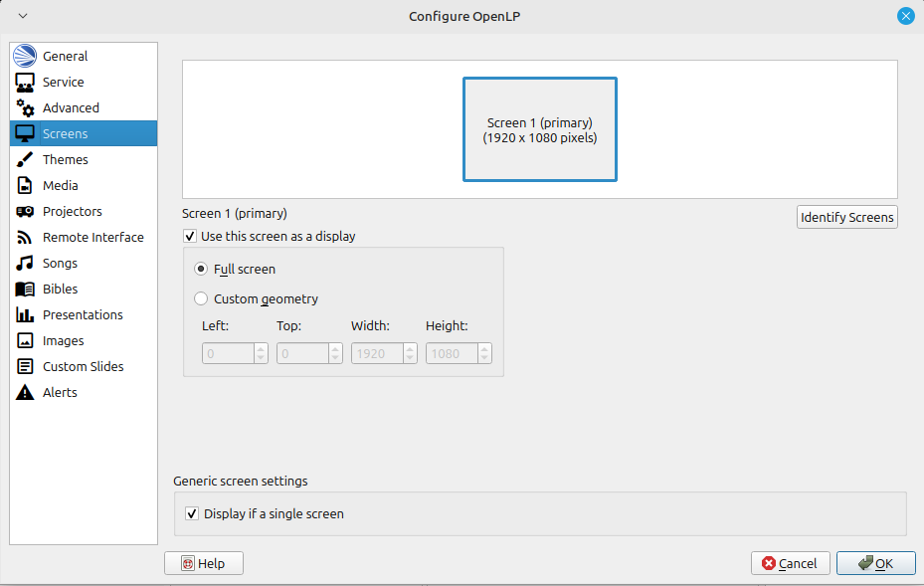
Task: Toggle Display if a single screen checkbox
Action: [x=193, y=514]
